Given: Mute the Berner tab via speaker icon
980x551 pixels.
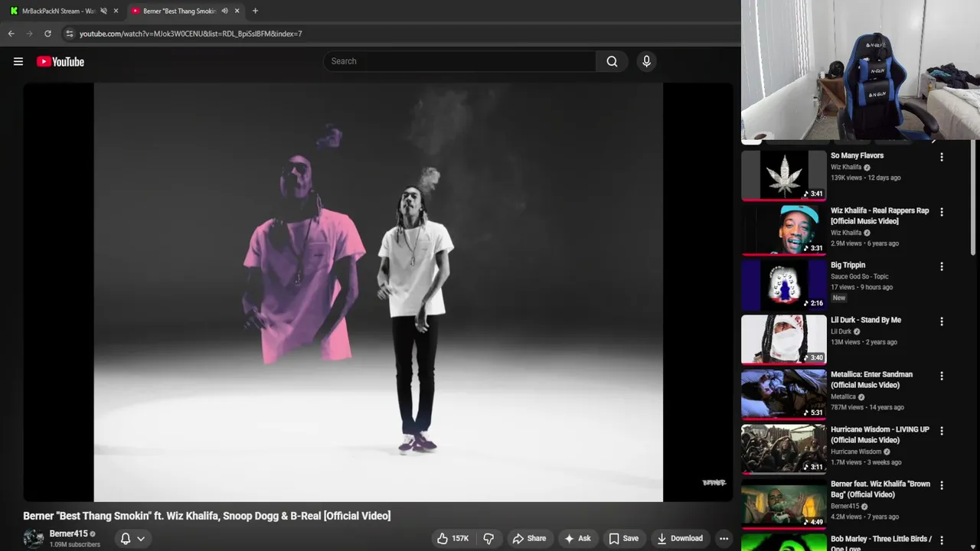Looking at the screenshot, I should click(x=224, y=11).
